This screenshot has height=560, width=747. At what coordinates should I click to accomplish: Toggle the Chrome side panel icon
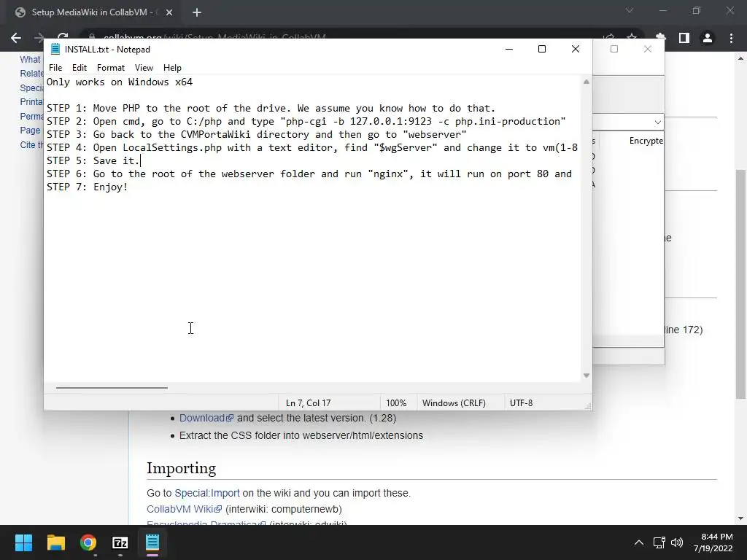coord(684,38)
